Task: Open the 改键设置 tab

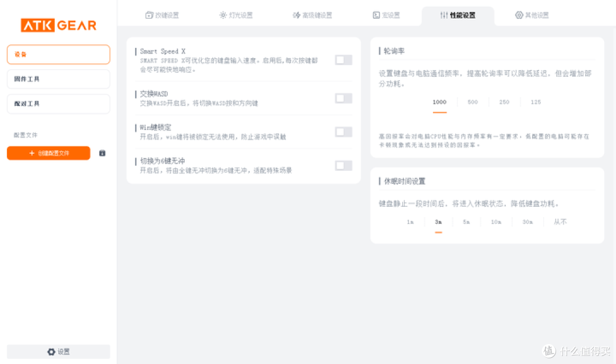Action: point(162,15)
